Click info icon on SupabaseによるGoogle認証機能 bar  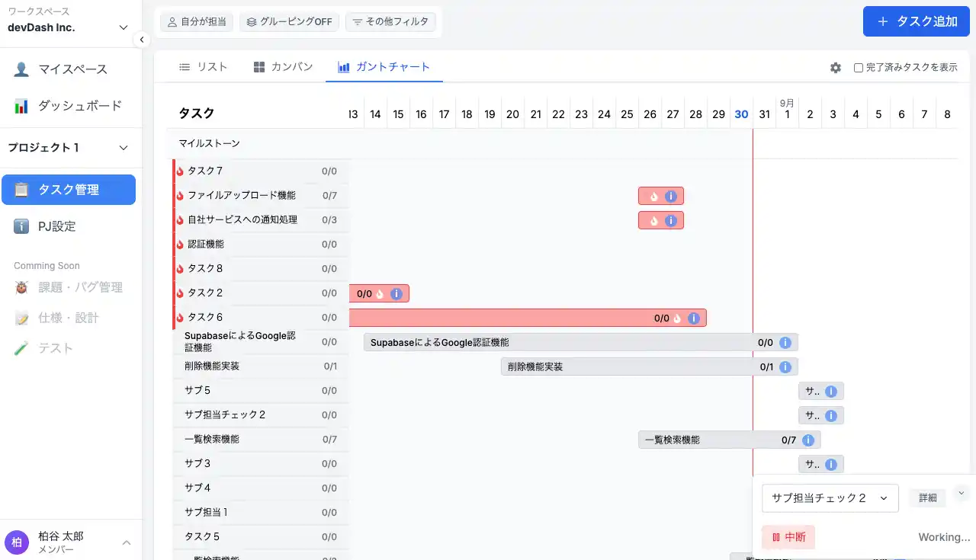(x=785, y=343)
